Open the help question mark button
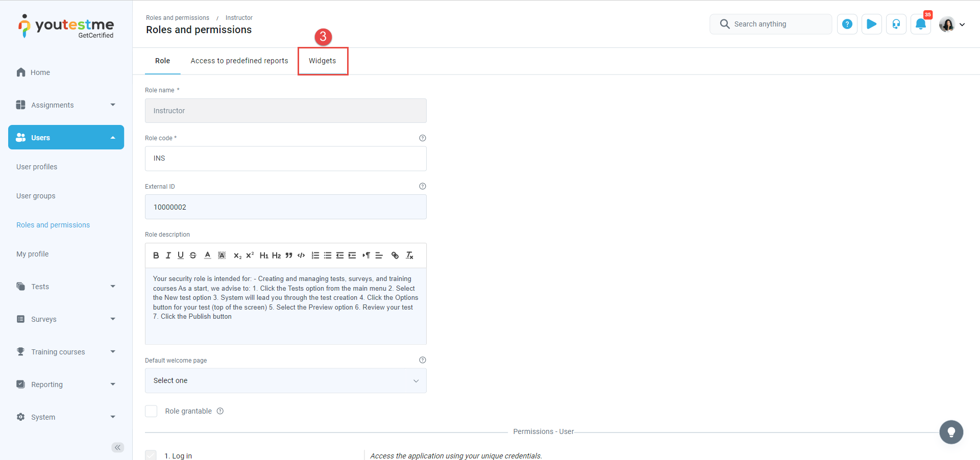This screenshot has height=460, width=980. pyautogui.click(x=847, y=24)
